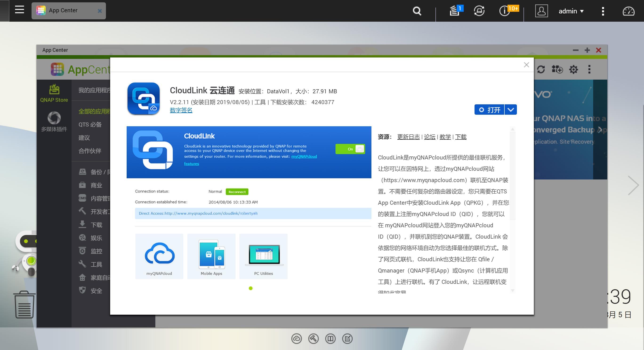Select the 家庭自动化 category
The height and width of the screenshot is (350, 644).
[94, 278]
